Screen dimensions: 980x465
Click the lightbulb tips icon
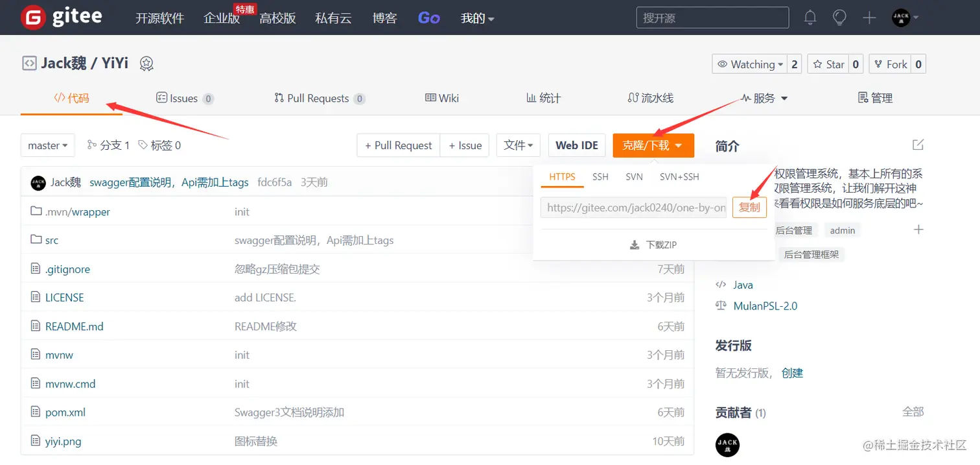pyautogui.click(x=839, y=18)
